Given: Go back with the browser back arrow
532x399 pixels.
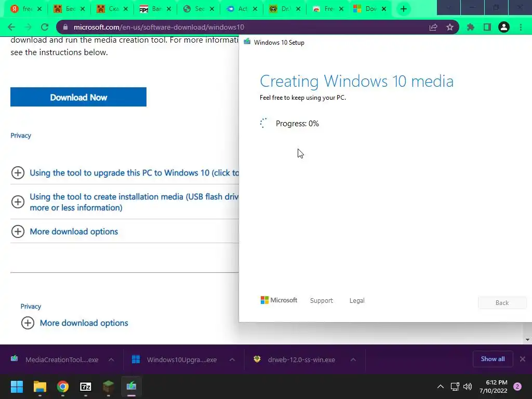Looking at the screenshot, I should pos(11,27).
